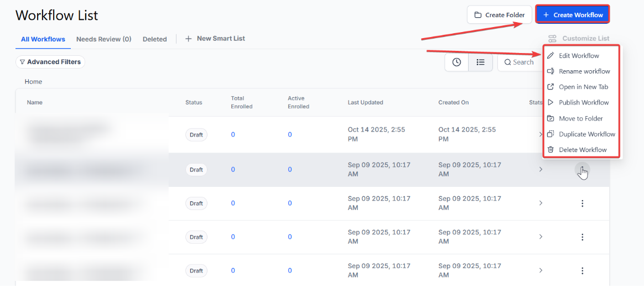Click the Create Folder button
This screenshot has width=644, height=293.
pos(500,15)
